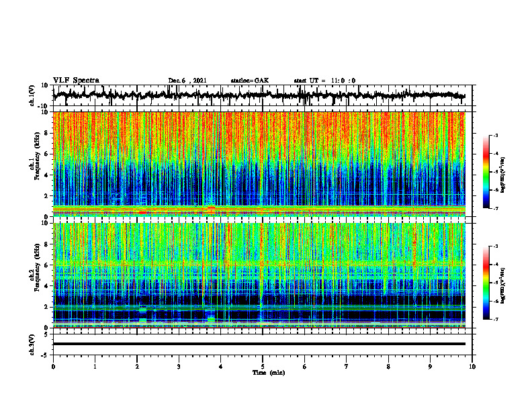Image resolution: width=532 pixels, height=411 pixels.
Task: Select the "start UT = 11:0 :0" text
Action: tap(324, 81)
